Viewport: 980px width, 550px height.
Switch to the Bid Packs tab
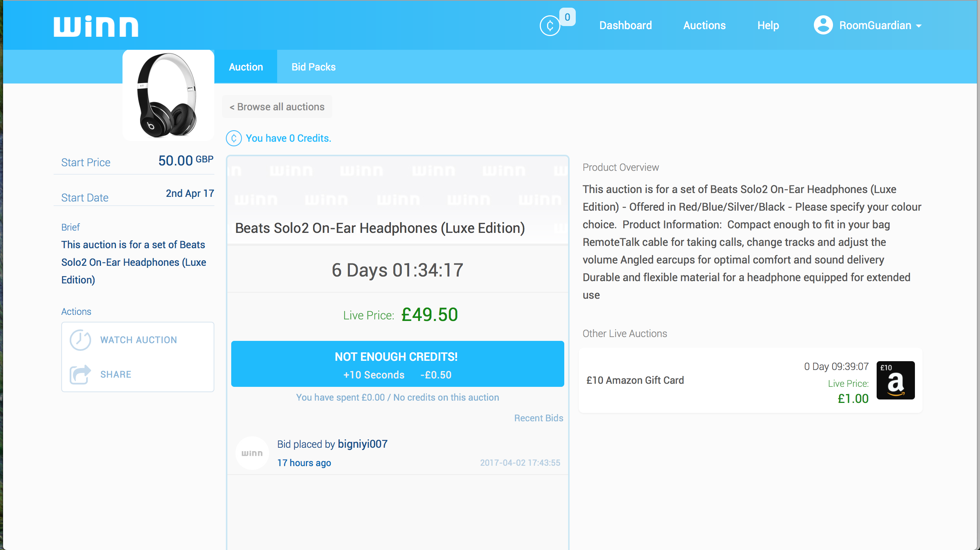point(314,67)
